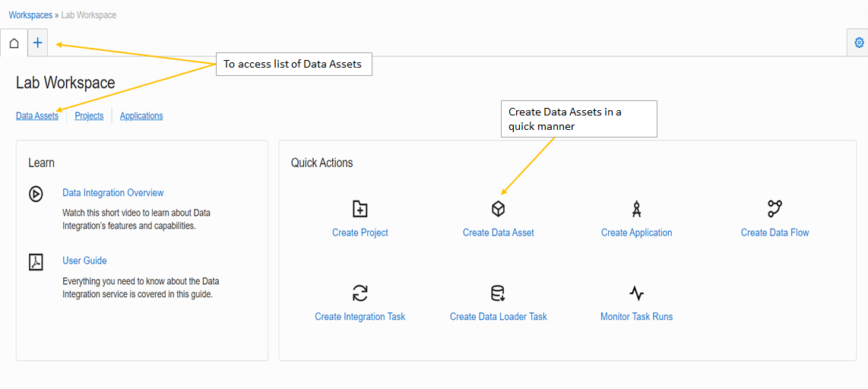Click the Create Project icon
Viewport: 868px width, 389px height.
point(360,209)
